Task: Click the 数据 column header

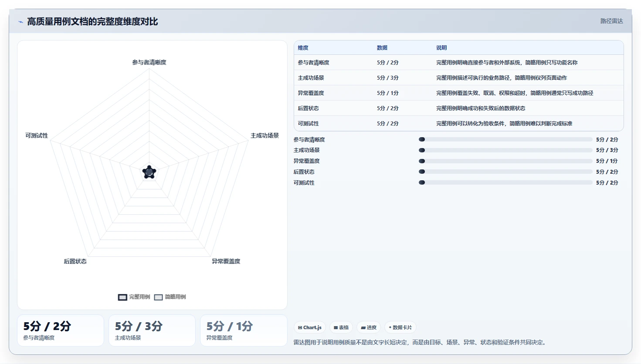Action: tap(382, 48)
